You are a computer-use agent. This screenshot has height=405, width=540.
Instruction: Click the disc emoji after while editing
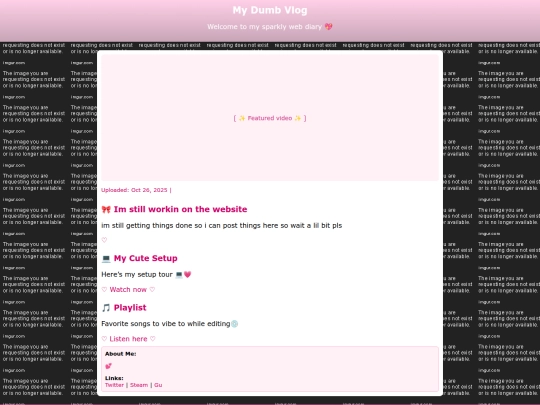(x=235, y=324)
